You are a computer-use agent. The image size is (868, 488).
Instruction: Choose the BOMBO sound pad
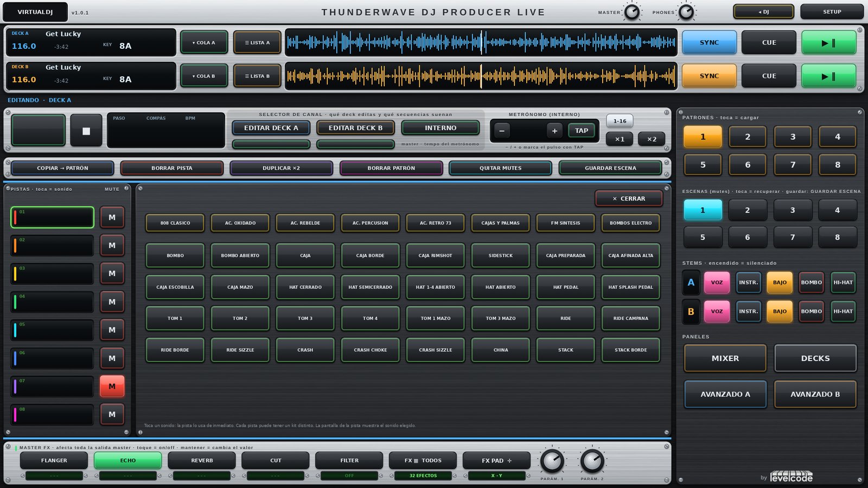click(175, 255)
